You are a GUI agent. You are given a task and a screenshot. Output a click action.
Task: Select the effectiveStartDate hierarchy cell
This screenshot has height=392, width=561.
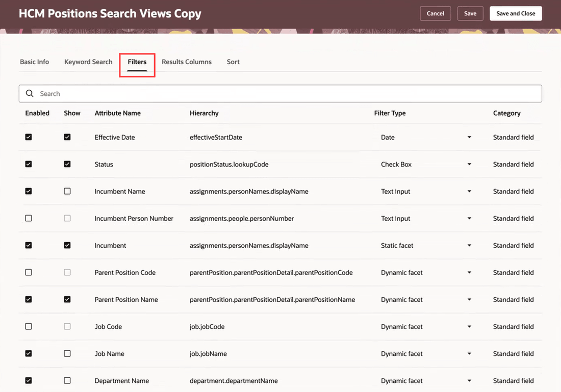click(216, 137)
